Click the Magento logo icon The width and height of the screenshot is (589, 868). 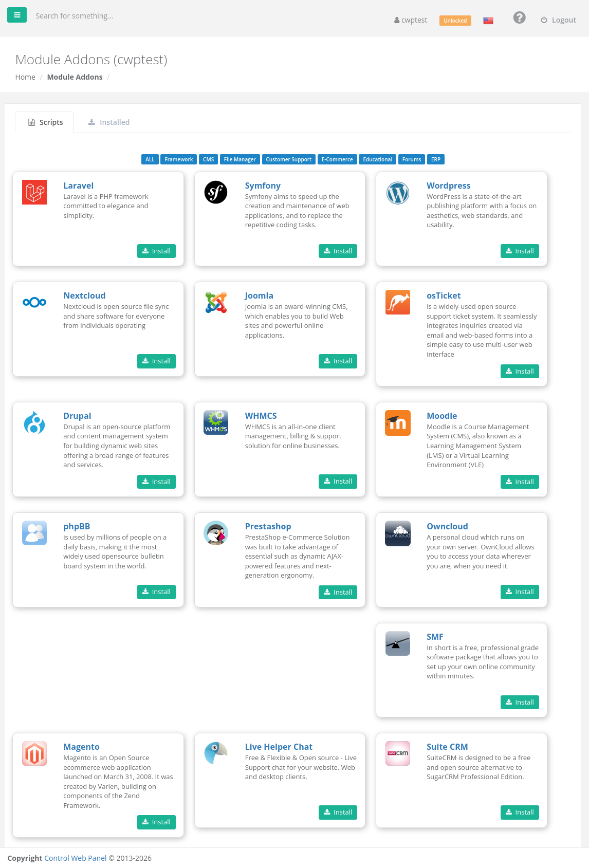coord(34,753)
